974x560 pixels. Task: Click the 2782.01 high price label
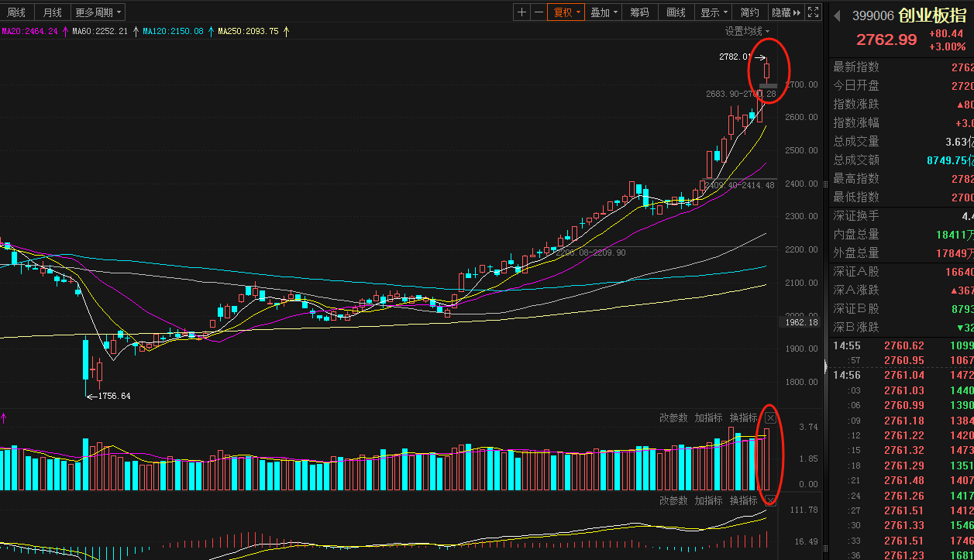coord(735,57)
